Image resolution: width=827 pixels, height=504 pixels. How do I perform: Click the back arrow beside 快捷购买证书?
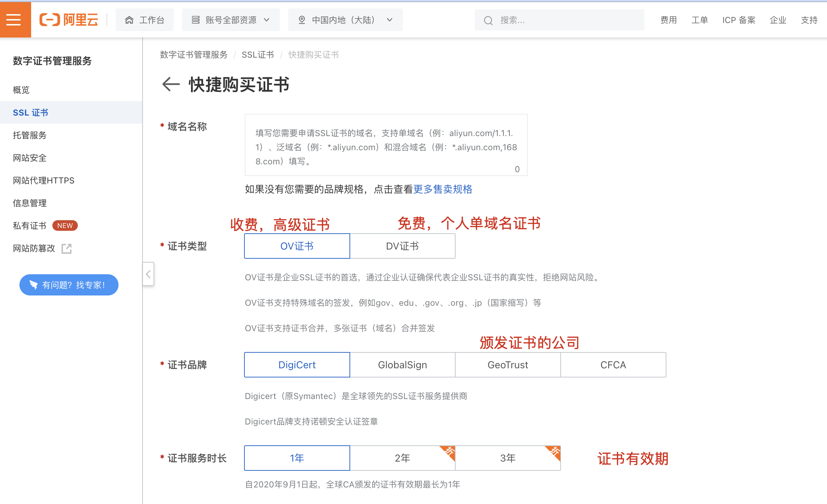tap(171, 84)
